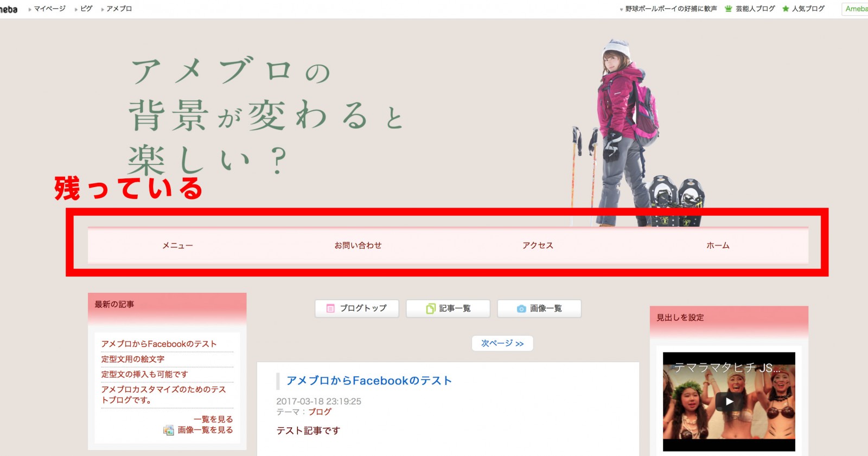Open the マイページ link in the top bar
The height and width of the screenshot is (456, 868).
tap(49, 9)
